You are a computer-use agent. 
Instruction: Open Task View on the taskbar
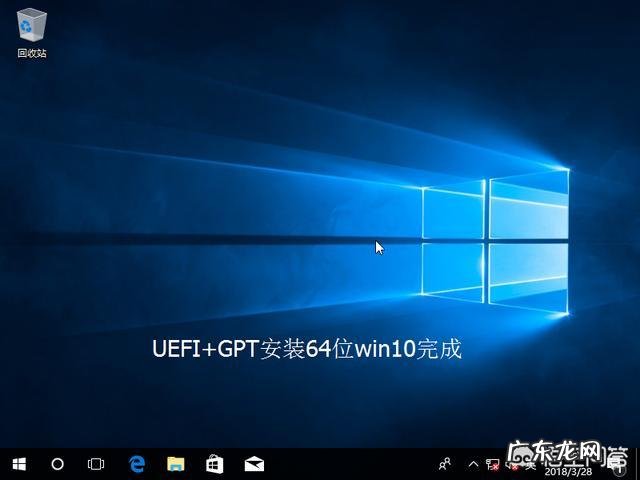[x=96, y=464]
